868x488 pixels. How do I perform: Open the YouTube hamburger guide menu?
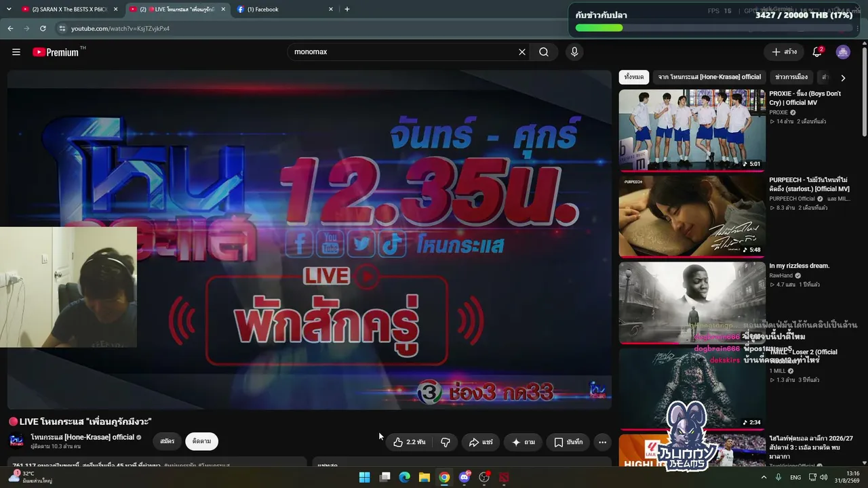(x=16, y=52)
